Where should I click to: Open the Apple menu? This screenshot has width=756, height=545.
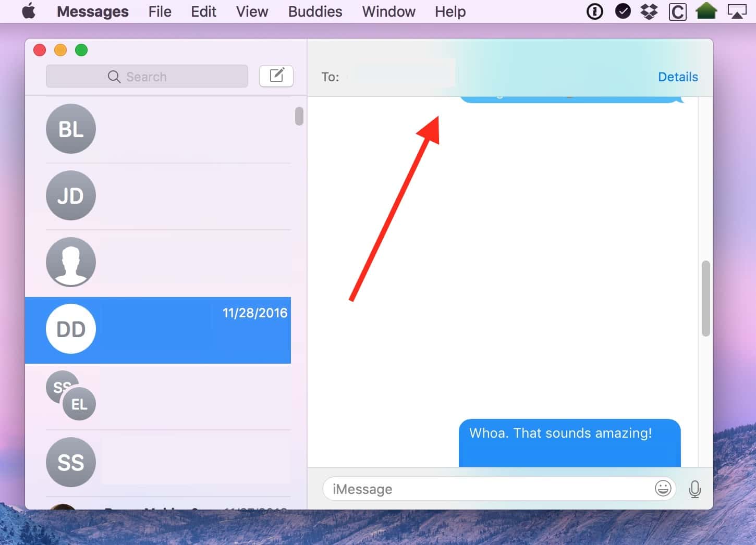tap(29, 11)
